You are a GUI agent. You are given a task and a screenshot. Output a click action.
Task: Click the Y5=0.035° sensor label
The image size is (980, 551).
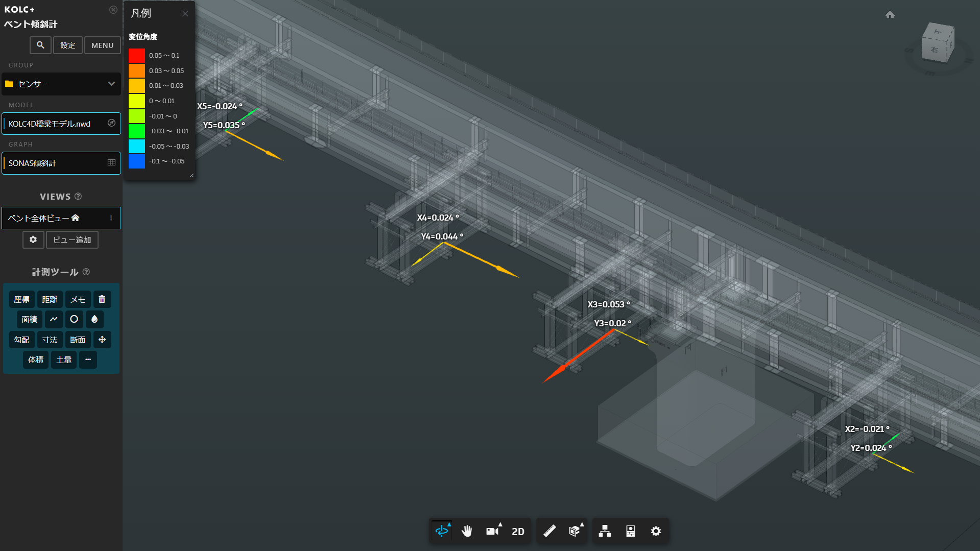(x=224, y=125)
